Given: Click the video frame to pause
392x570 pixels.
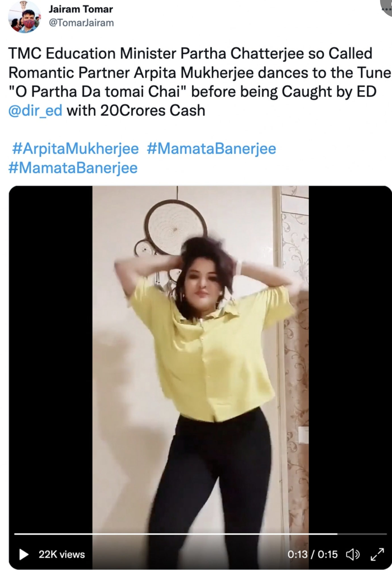Looking at the screenshot, I should 201,358.
